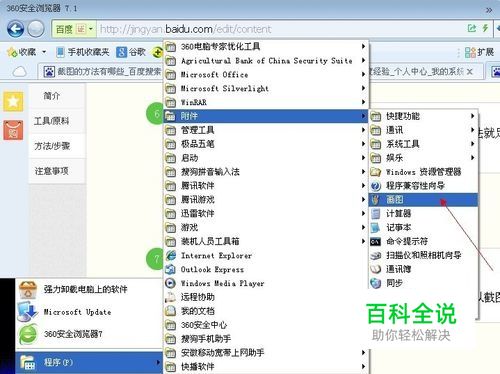Image resolution: width=500 pixels, height=374 pixels.
Task: Close the 个人中心 browser tab
Action: pyautogui.click(x=470, y=72)
